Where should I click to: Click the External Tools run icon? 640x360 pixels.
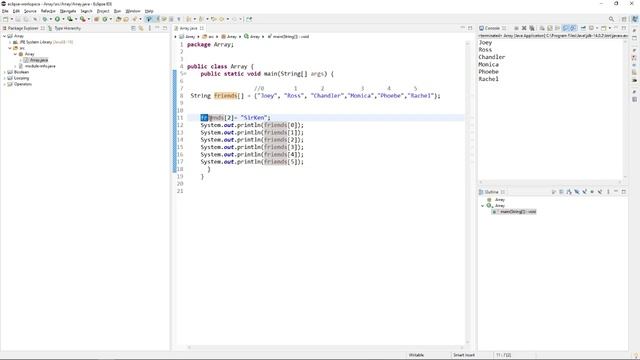pyautogui.click(x=82, y=19)
